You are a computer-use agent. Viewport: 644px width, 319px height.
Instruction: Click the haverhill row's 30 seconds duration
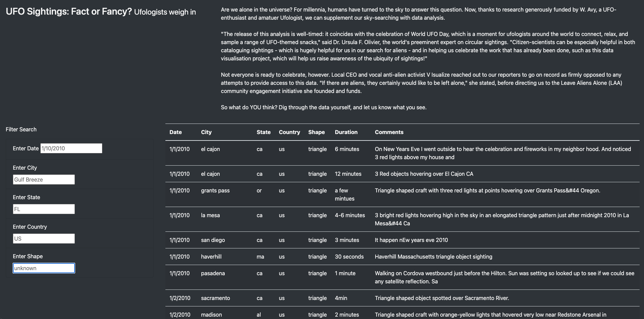pyautogui.click(x=349, y=257)
